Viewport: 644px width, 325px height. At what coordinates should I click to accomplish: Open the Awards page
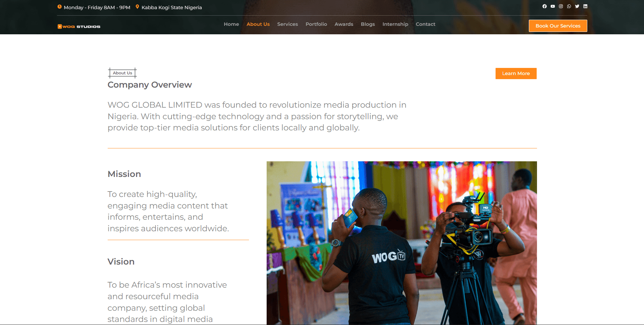point(344,24)
